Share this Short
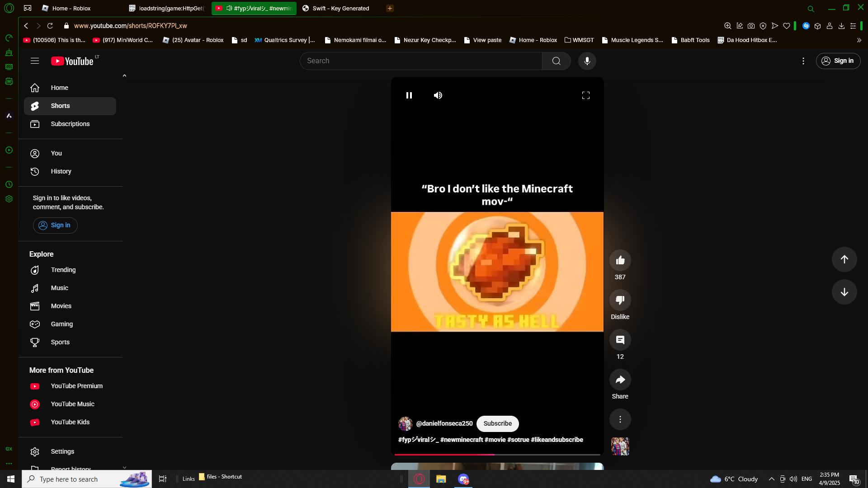This screenshot has height=488, width=868. [x=620, y=380]
